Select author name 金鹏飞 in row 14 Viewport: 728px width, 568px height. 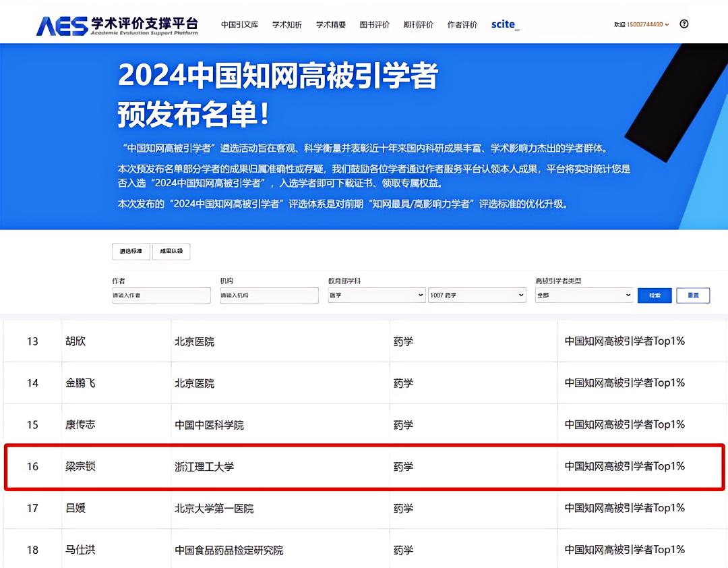[x=80, y=383]
